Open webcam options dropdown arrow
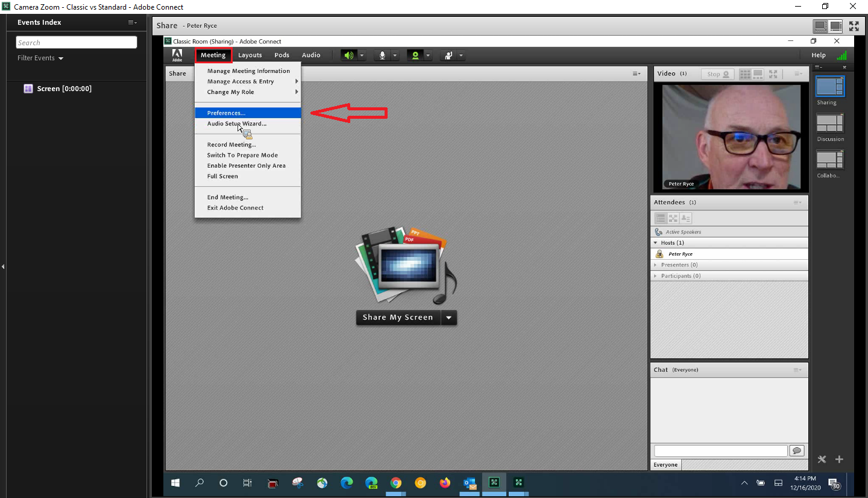Image resolution: width=868 pixels, height=498 pixels. click(x=428, y=55)
